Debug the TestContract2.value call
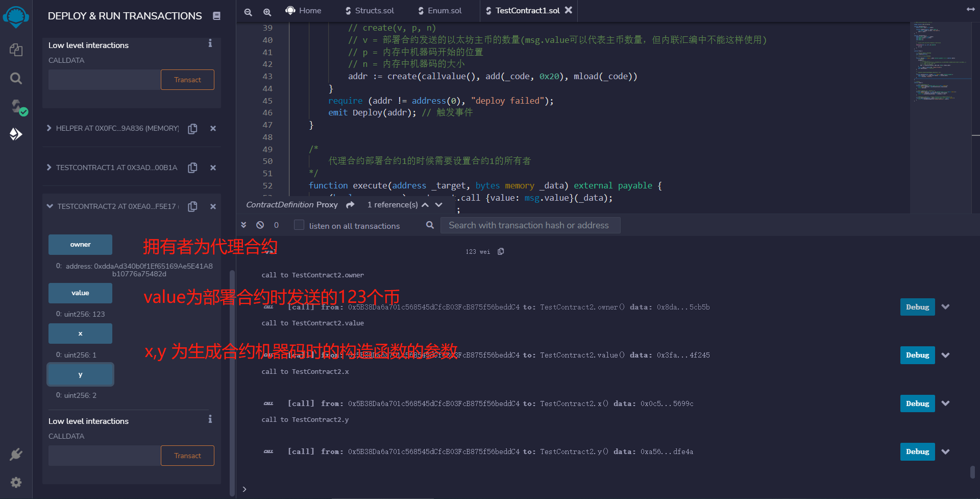This screenshot has height=499, width=980. 917,355
